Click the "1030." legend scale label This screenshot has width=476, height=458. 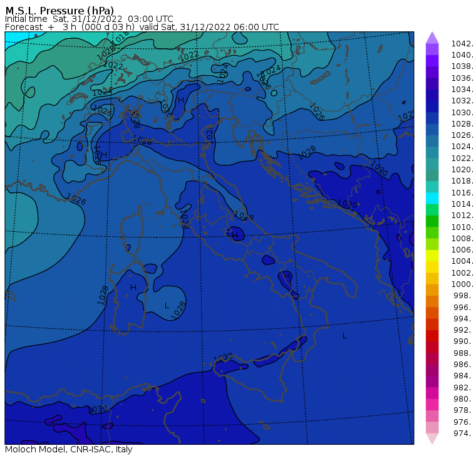[x=462, y=112]
